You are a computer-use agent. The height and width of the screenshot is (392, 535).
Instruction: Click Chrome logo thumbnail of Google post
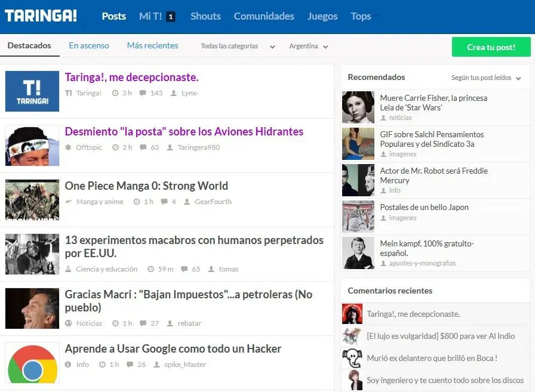[32, 363]
